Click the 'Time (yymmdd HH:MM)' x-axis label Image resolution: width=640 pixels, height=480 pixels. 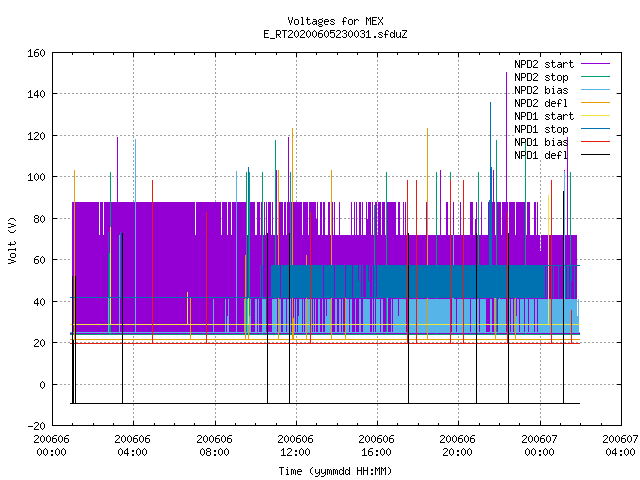tap(335, 471)
